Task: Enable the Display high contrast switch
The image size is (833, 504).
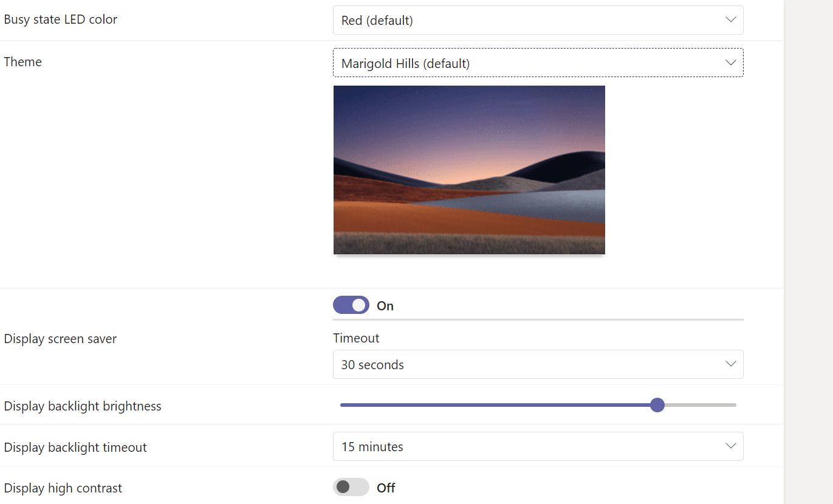Action: pyautogui.click(x=351, y=487)
